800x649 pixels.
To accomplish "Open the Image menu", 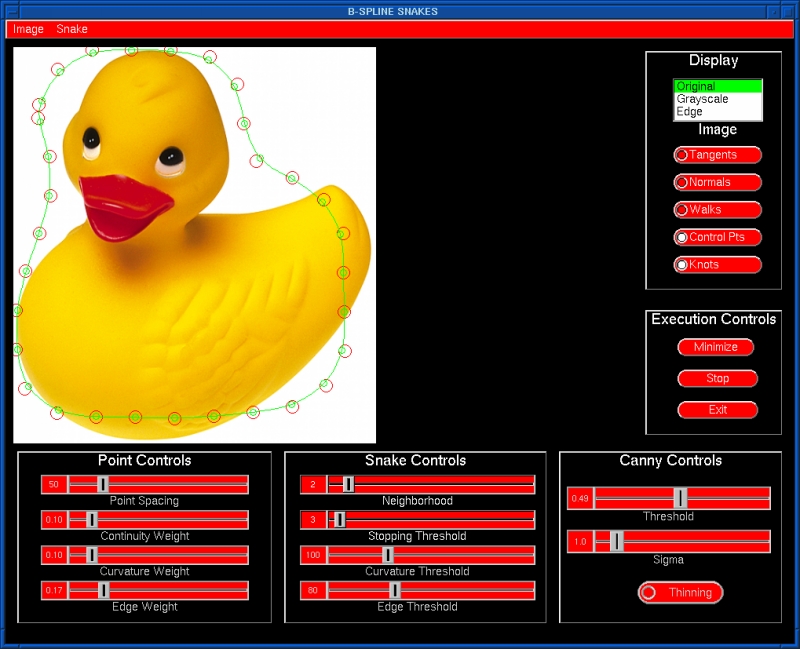I will 28,29.
